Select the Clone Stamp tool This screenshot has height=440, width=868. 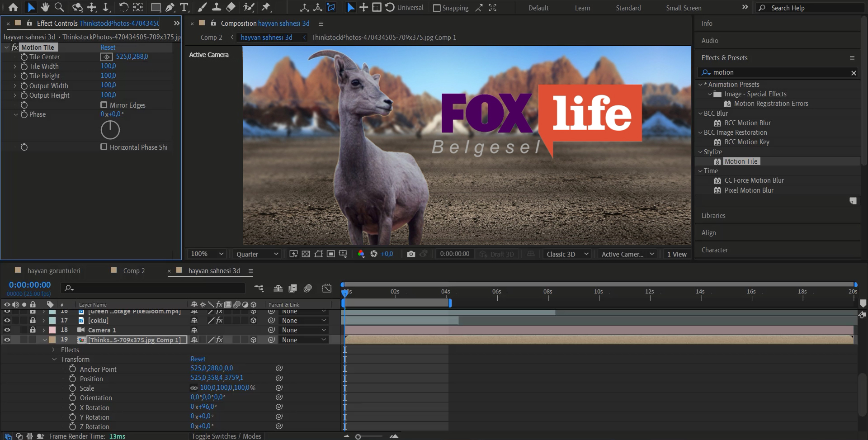(216, 7)
